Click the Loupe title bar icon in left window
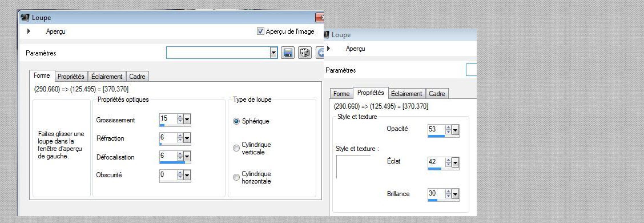 tap(25, 17)
